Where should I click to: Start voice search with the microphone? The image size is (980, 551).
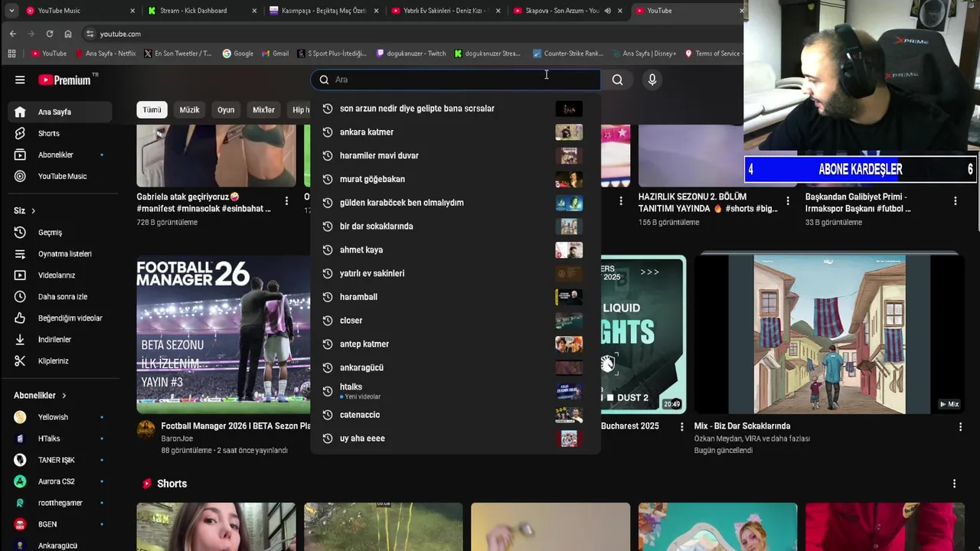point(652,80)
